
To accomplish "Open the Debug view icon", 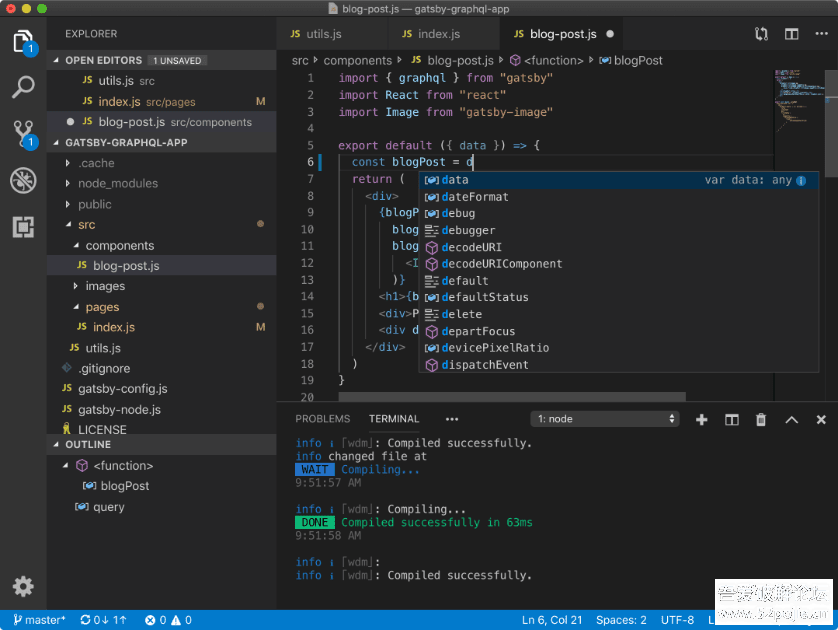I will [x=23, y=180].
